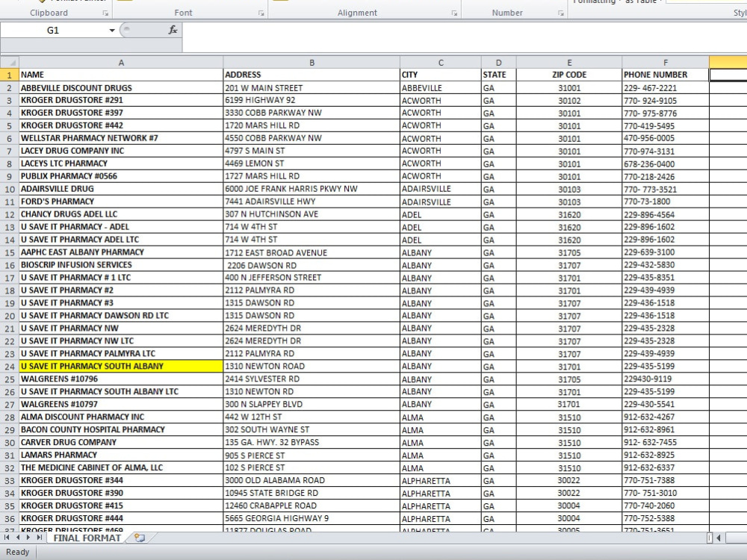747x560 pixels.
Task: Click the ZIP CODE header cell
Action: point(568,75)
